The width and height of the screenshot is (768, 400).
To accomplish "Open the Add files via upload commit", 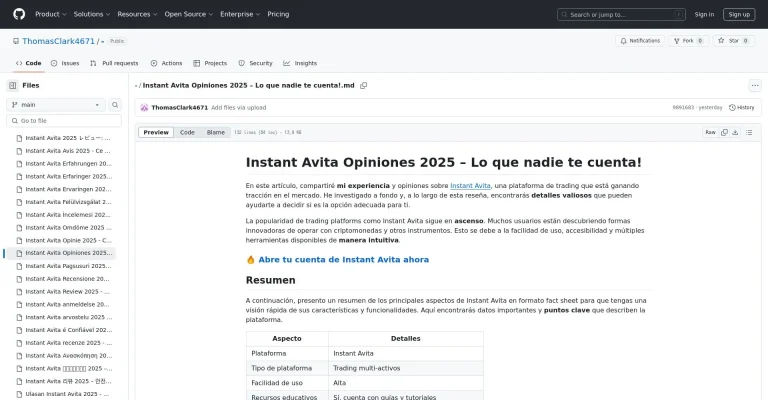I will click(239, 108).
